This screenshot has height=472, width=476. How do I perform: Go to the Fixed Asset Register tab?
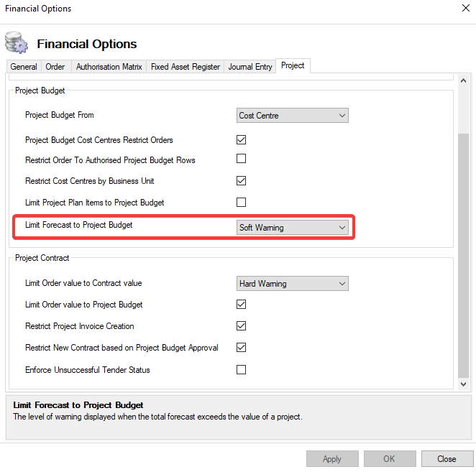coord(186,67)
